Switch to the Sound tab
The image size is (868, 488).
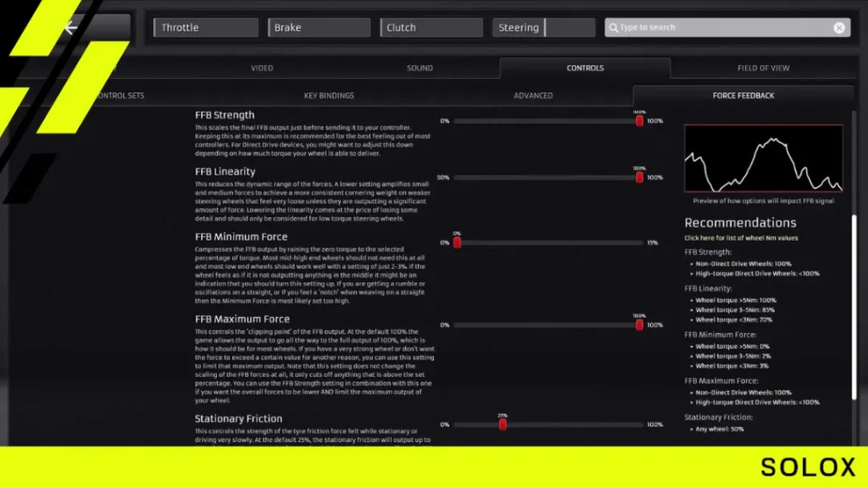420,68
